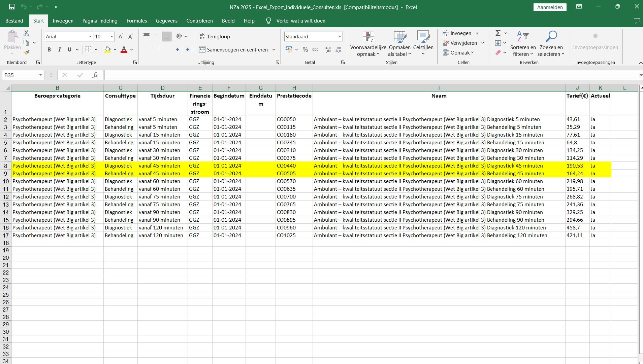Image resolution: width=643 pixels, height=364 pixels.
Task: Open the Arial font name dropdown
Action: (90, 37)
